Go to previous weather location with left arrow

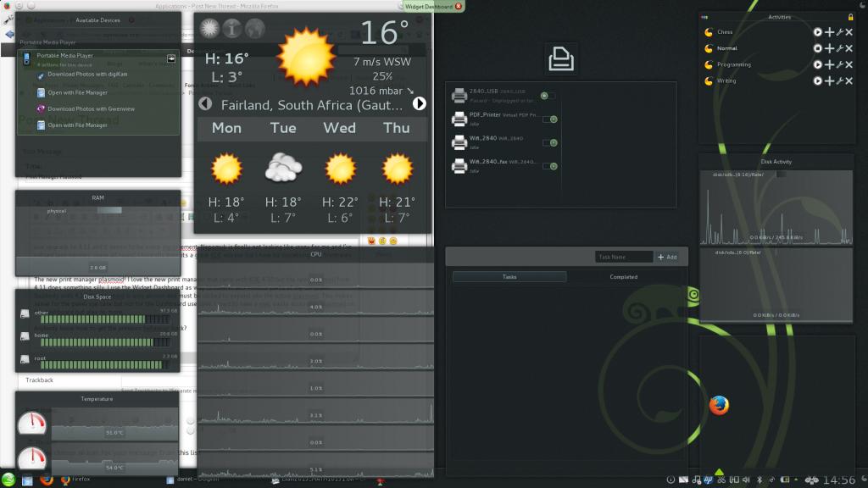click(204, 103)
